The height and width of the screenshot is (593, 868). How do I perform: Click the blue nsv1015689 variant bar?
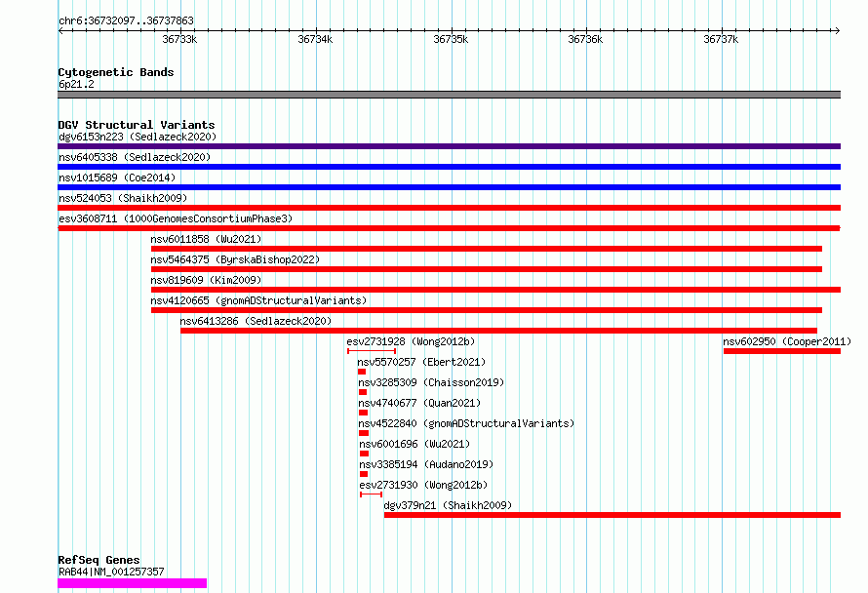point(449,187)
